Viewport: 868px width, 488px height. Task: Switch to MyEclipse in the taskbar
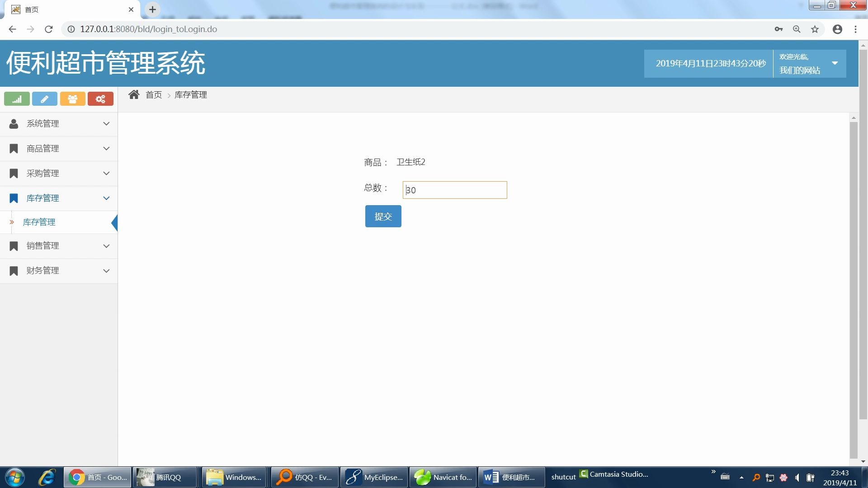[374, 477]
